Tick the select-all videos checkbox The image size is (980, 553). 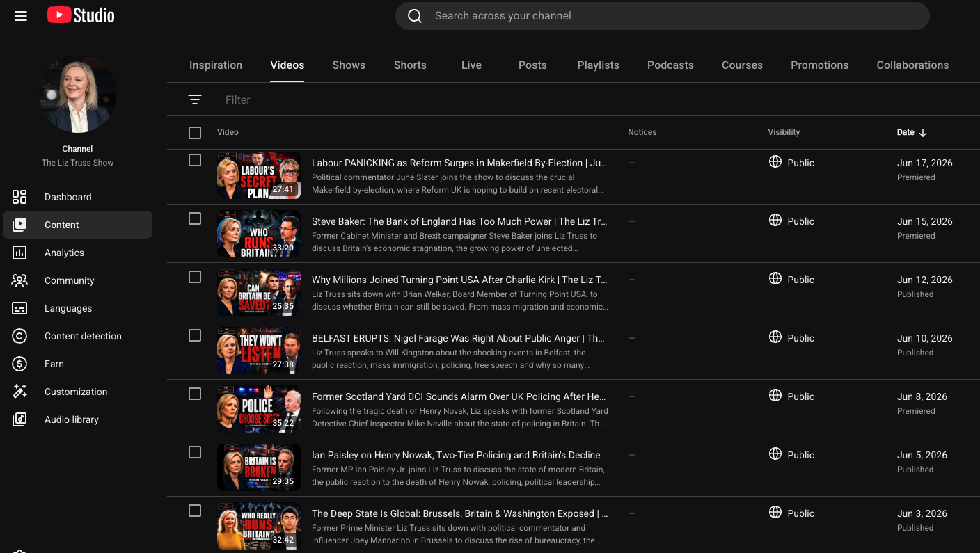[195, 132]
